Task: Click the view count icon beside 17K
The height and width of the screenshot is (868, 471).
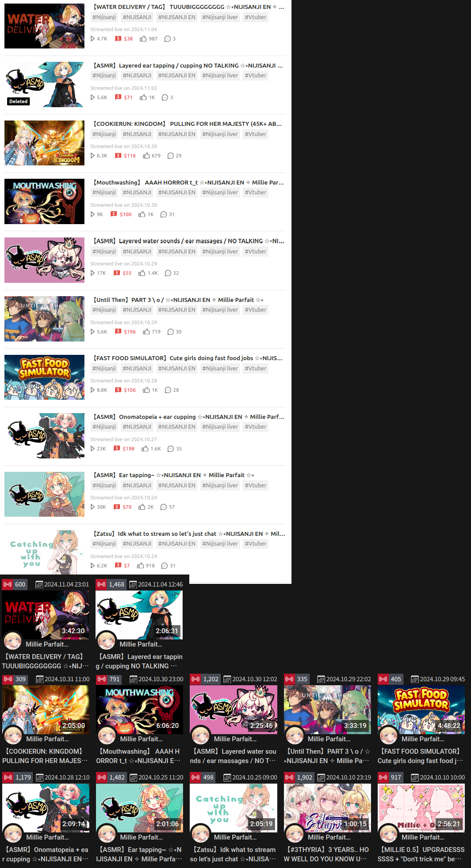Action: [92, 273]
